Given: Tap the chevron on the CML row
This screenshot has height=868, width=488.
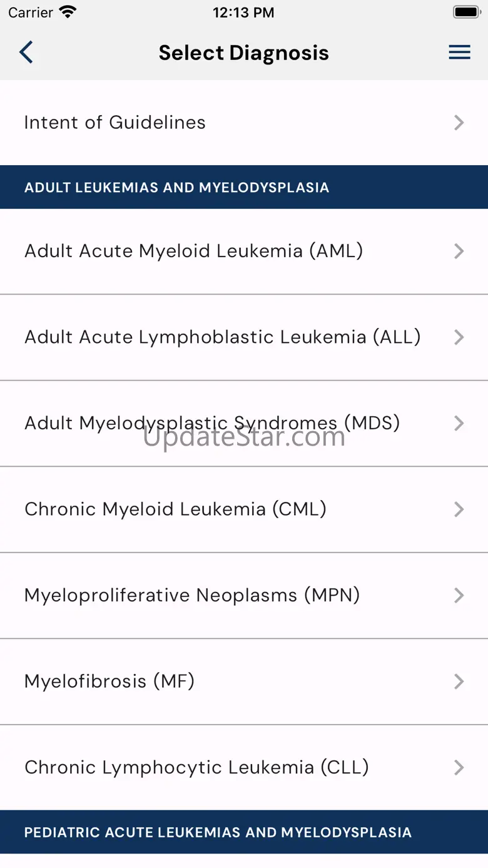Looking at the screenshot, I should pyautogui.click(x=459, y=509).
